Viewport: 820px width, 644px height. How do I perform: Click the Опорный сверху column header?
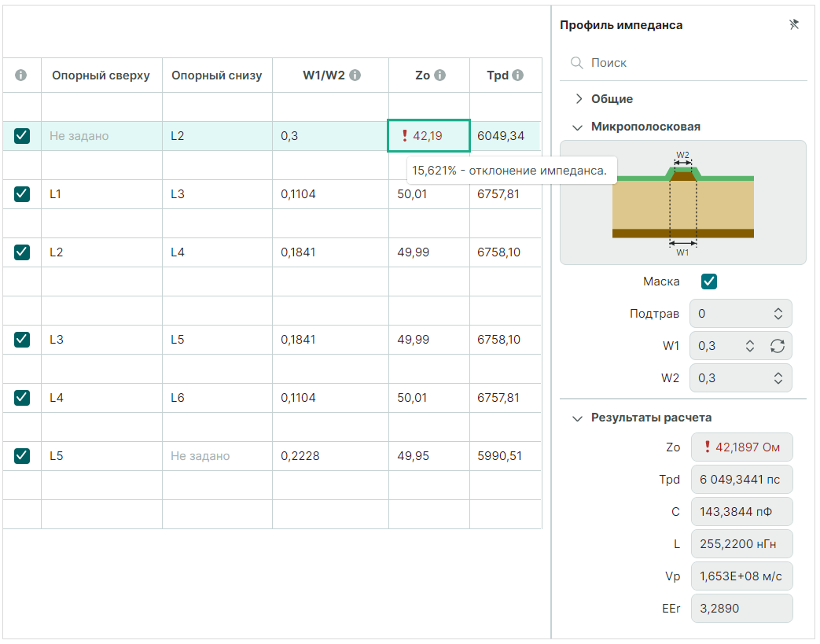101,75
